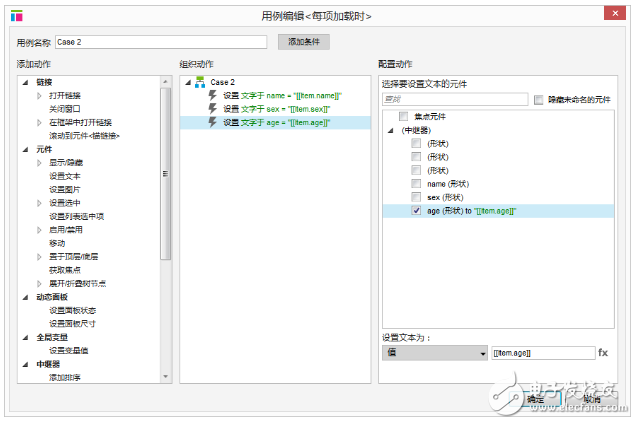Click the Case 2 tree node icon

click(x=200, y=82)
